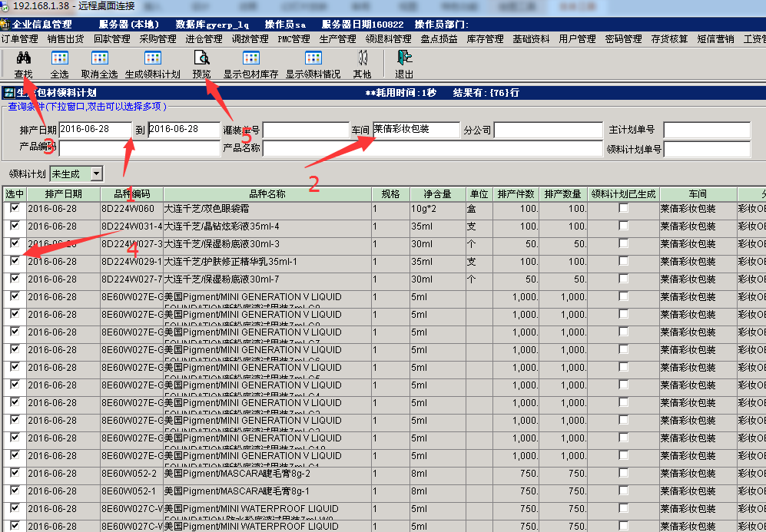Viewport: 766px width, 532px height.
Task: Uncheck 选中 box for row 8D224W031-4
Action: [15, 226]
